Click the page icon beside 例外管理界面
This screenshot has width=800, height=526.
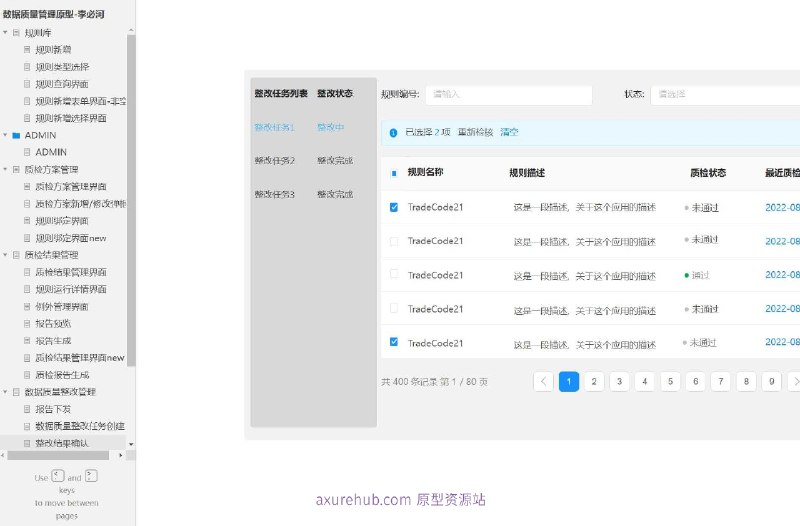[27, 306]
